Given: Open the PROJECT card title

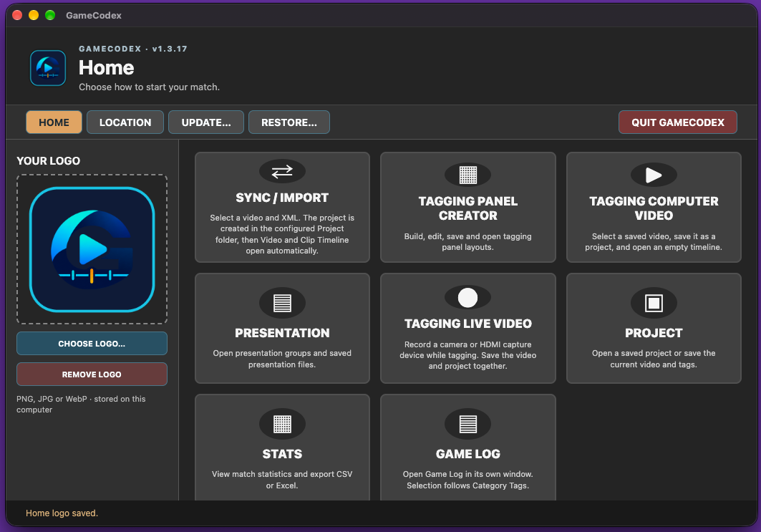Looking at the screenshot, I should pyautogui.click(x=654, y=333).
